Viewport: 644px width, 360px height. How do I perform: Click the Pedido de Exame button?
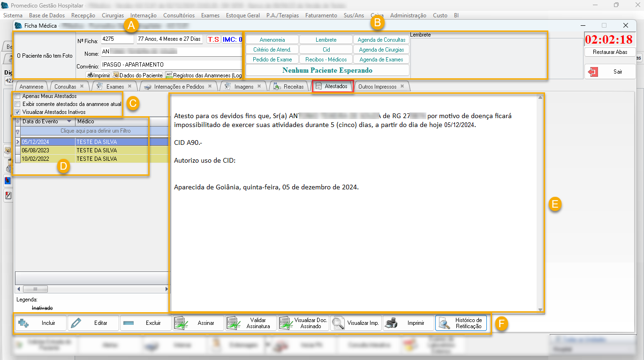[x=272, y=60]
